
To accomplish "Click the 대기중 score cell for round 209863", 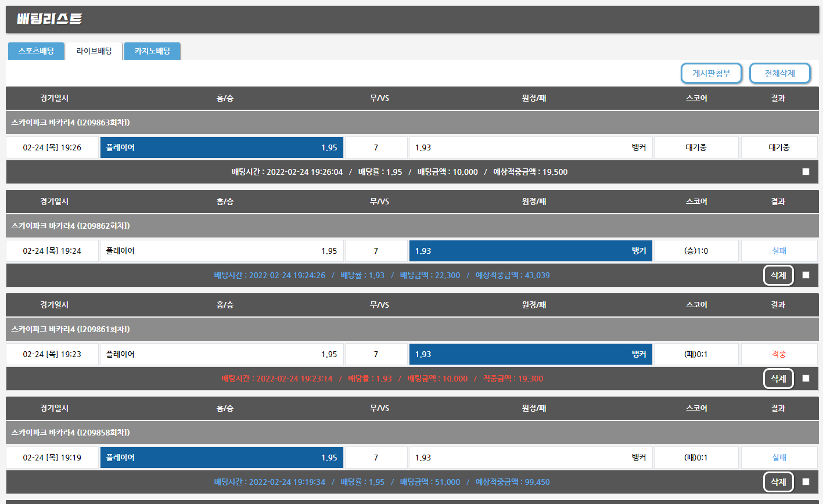I will [696, 147].
